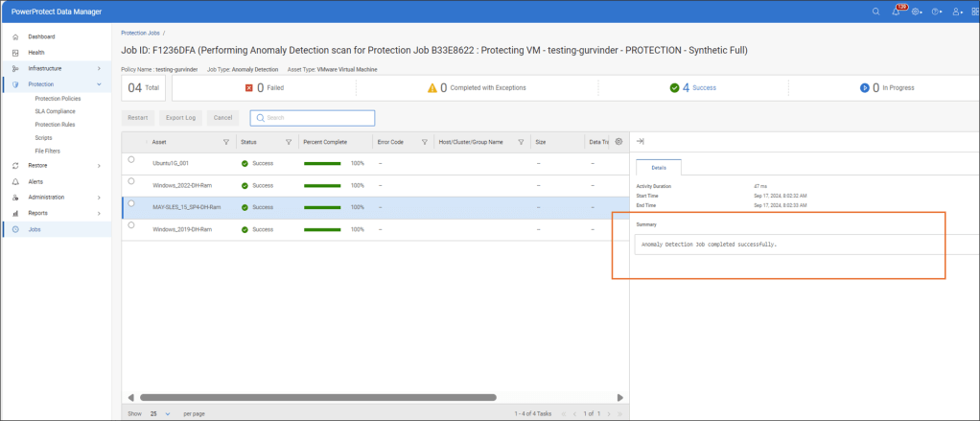
Task: Open the Details tab
Action: [x=658, y=167]
